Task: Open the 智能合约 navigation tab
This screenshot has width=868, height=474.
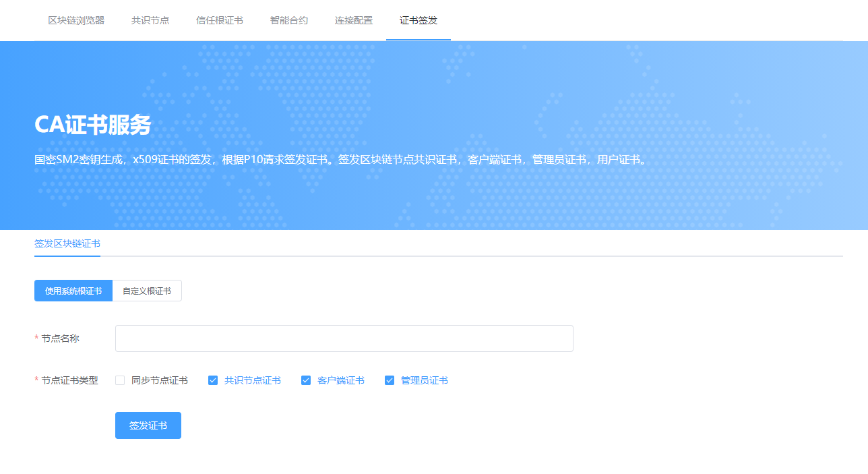Action: pos(289,20)
